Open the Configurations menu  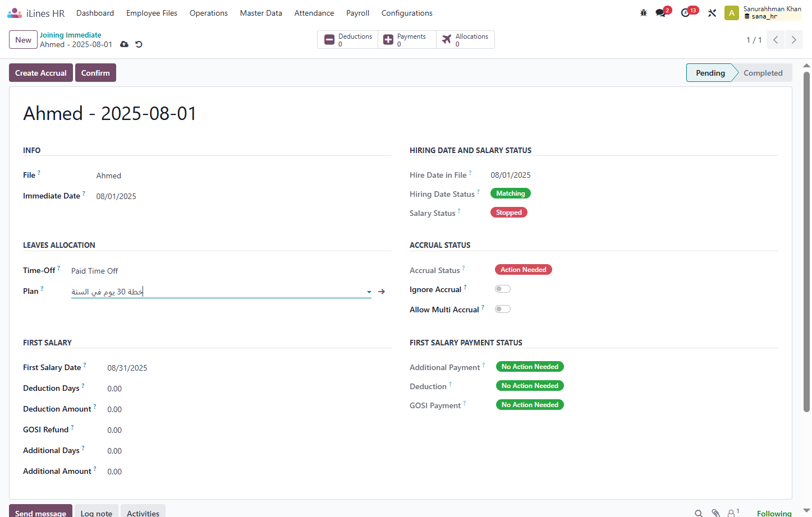pyautogui.click(x=407, y=13)
